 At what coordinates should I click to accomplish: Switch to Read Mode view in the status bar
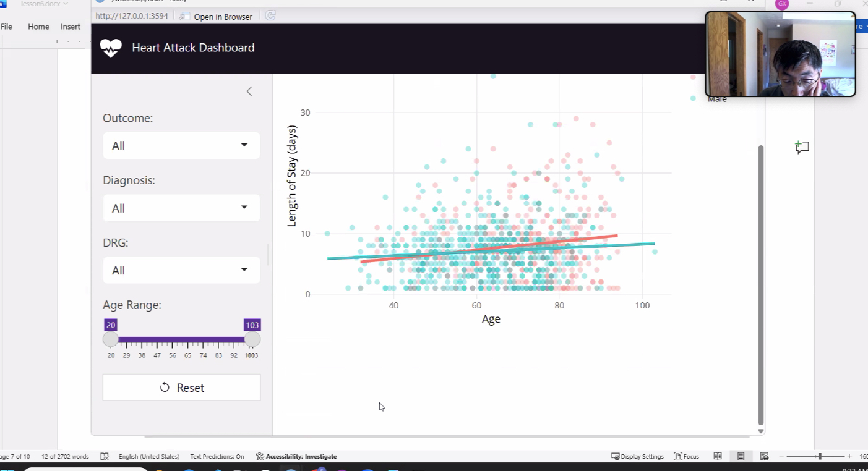pyautogui.click(x=718, y=456)
